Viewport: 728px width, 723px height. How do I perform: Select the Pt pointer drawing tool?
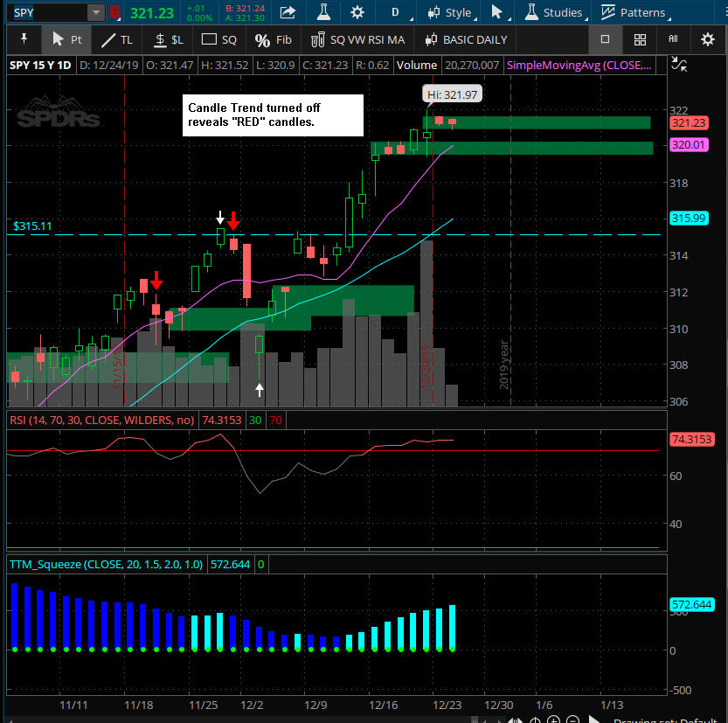tap(66, 39)
